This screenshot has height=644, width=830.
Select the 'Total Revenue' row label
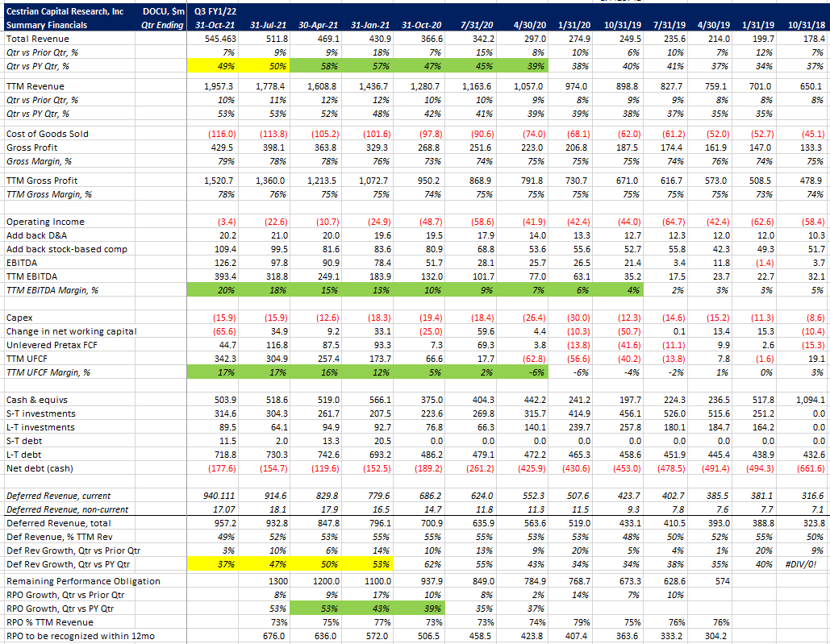pos(38,39)
